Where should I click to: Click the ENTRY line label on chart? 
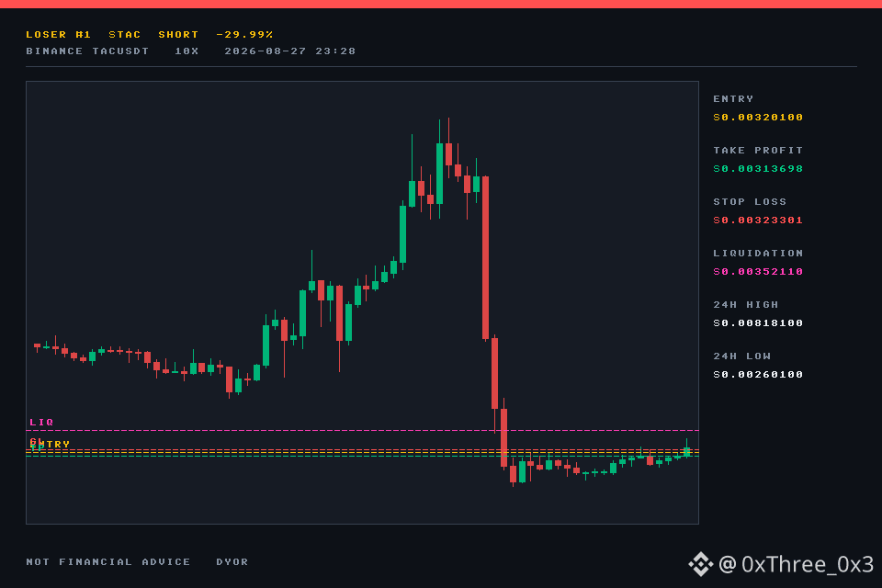[50, 445]
